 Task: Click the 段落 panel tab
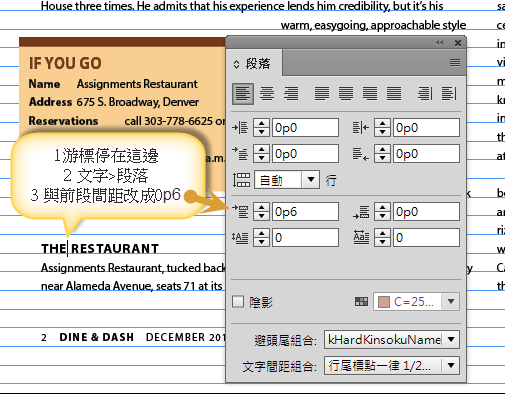pyautogui.click(x=258, y=64)
